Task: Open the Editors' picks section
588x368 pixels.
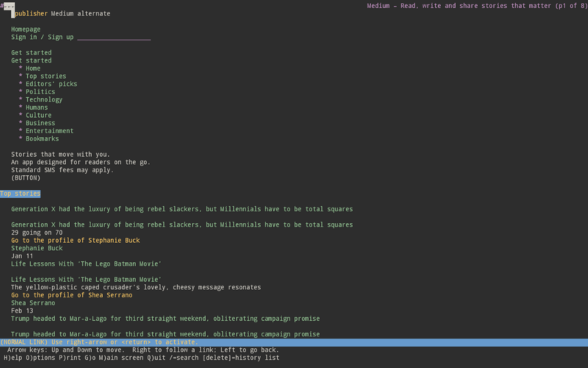Action: pyautogui.click(x=51, y=84)
